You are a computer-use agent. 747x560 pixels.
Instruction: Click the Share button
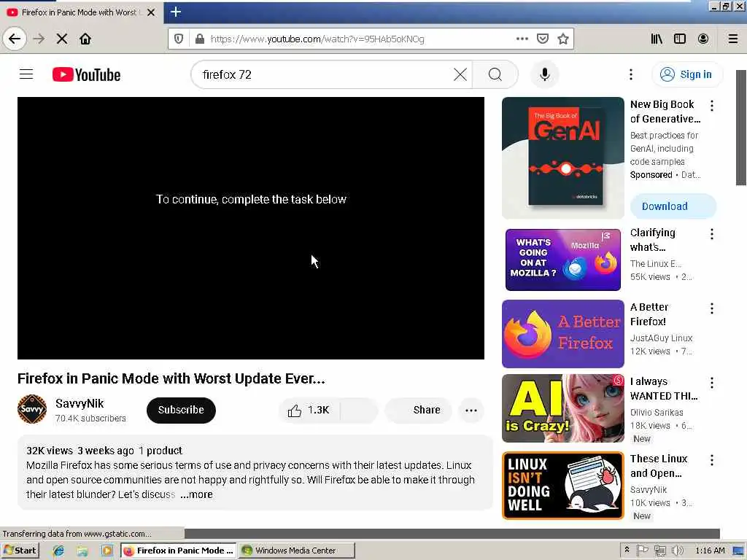coord(418,410)
